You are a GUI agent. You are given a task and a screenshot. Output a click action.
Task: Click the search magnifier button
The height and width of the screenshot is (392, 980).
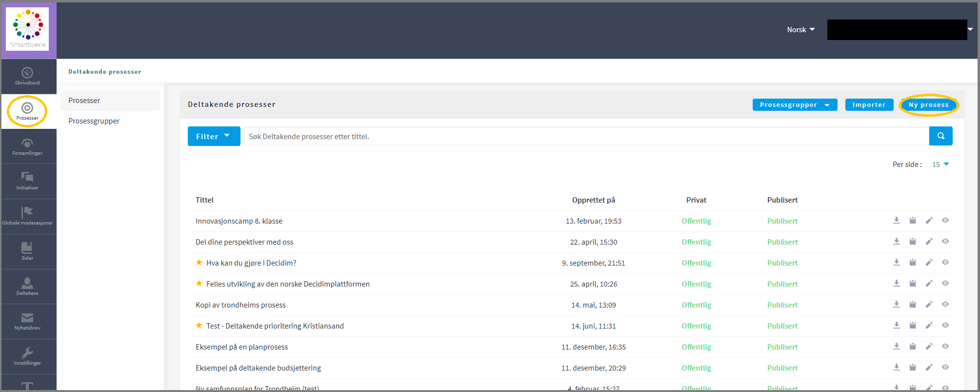(940, 136)
